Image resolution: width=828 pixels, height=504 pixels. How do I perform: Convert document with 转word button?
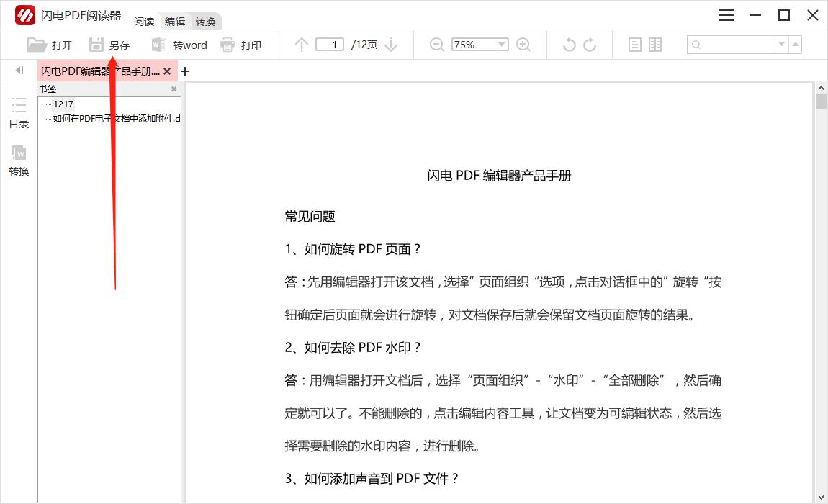tap(179, 45)
